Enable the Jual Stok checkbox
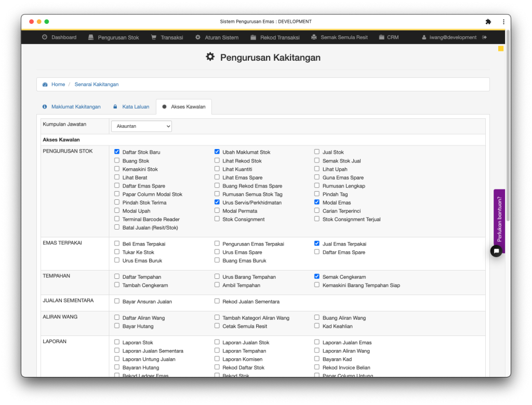532x405 pixels. tap(317, 152)
